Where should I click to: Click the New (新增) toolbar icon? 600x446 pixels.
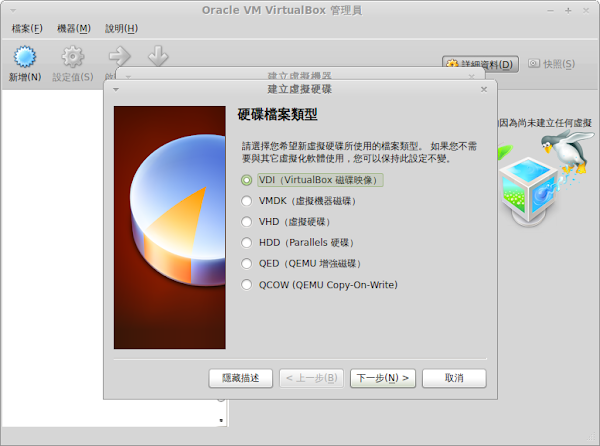tap(25, 57)
